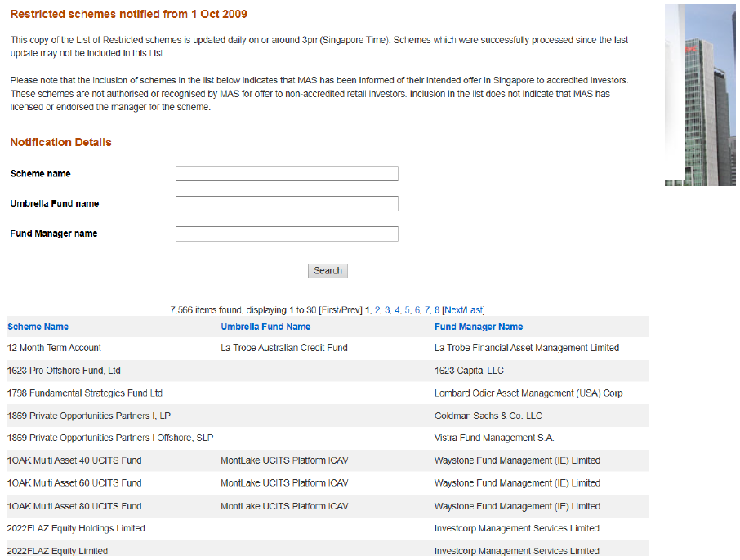Select '2022FLAZ Equity Holdings Limited' text
This screenshot has width=740, height=560.
point(76,528)
